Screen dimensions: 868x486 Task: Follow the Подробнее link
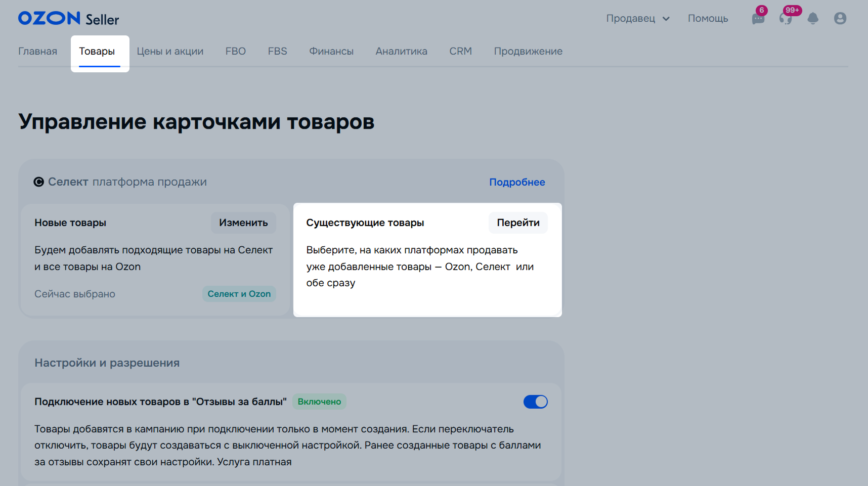point(517,182)
